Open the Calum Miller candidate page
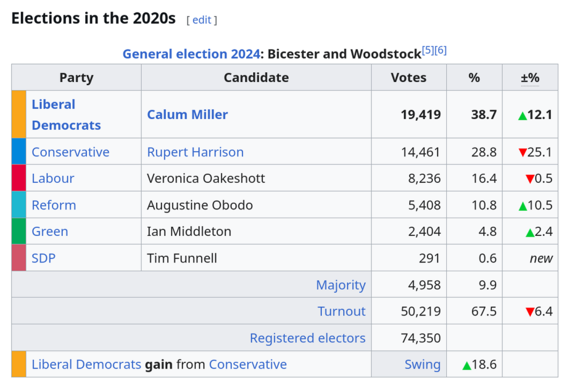The width and height of the screenshot is (570, 392). pos(187,115)
